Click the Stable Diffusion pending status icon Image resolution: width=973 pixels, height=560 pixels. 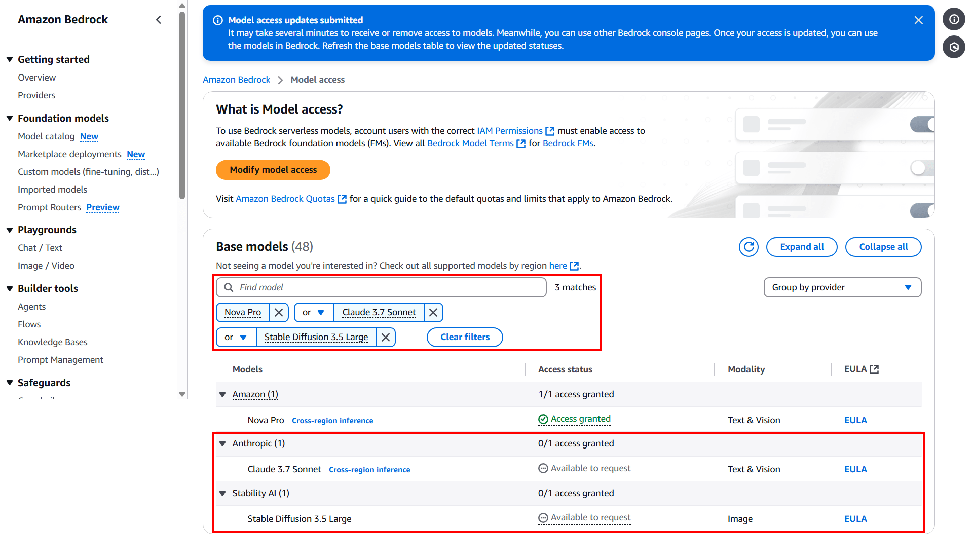click(x=543, y=518)
